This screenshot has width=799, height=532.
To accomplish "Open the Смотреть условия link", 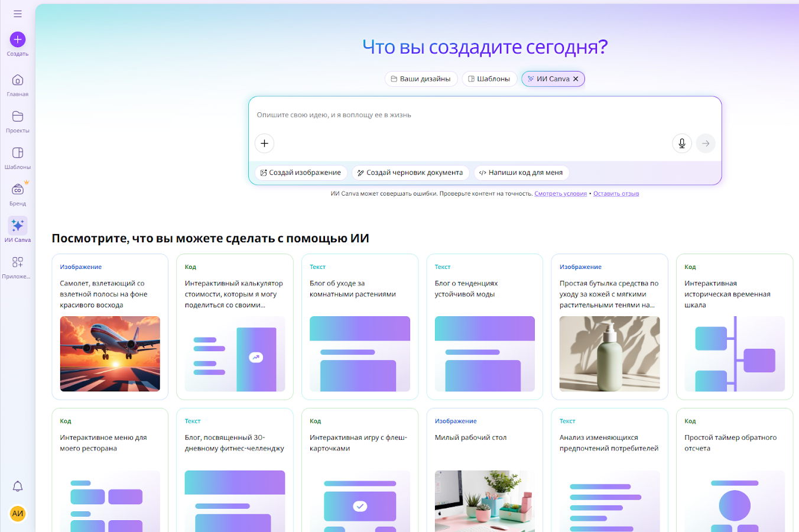I will coord(560,193).
